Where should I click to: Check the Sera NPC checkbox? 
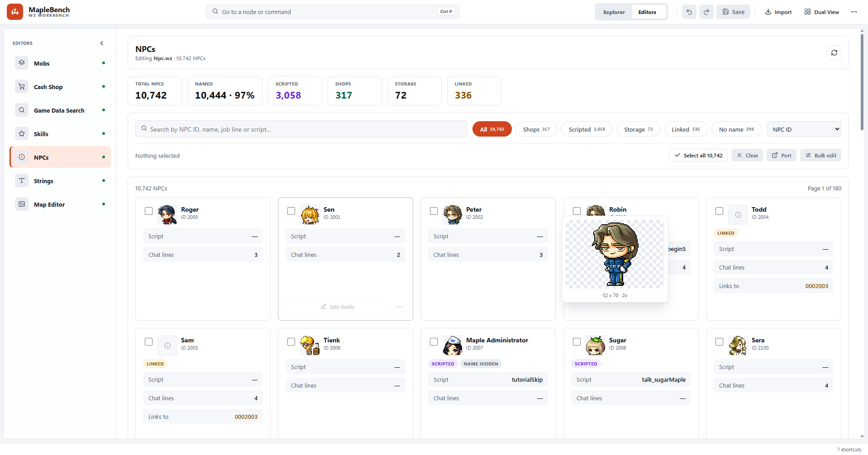[719, 341]
